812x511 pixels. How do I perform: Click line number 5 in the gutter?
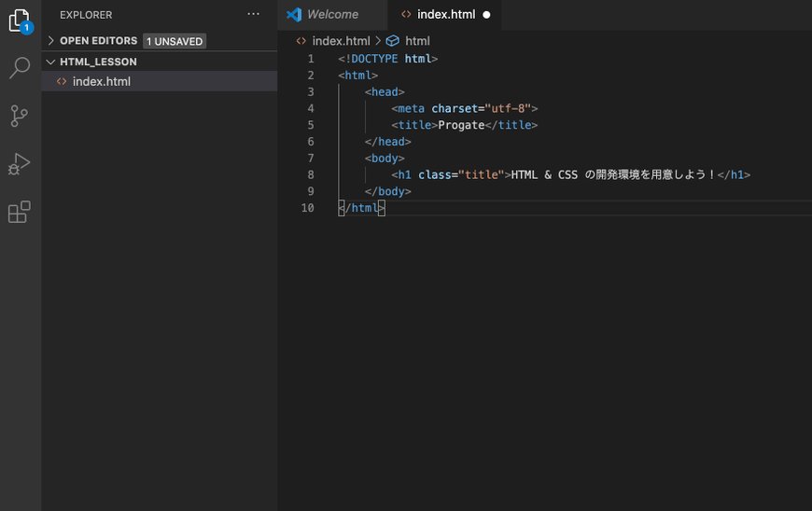[311, 125]
